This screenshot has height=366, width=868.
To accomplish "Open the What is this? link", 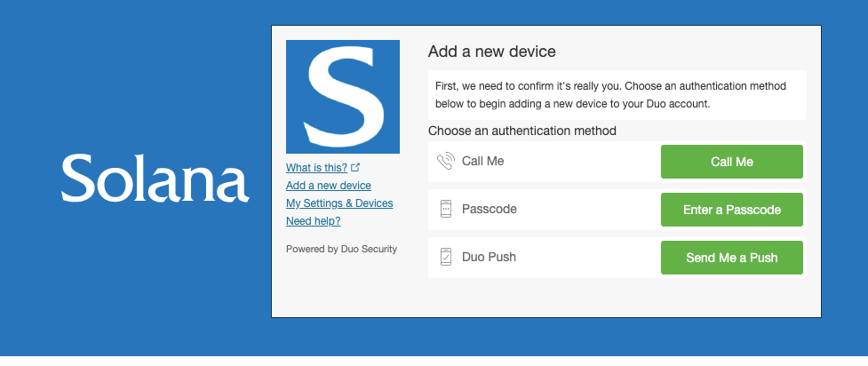I will (x=316, y=167).
